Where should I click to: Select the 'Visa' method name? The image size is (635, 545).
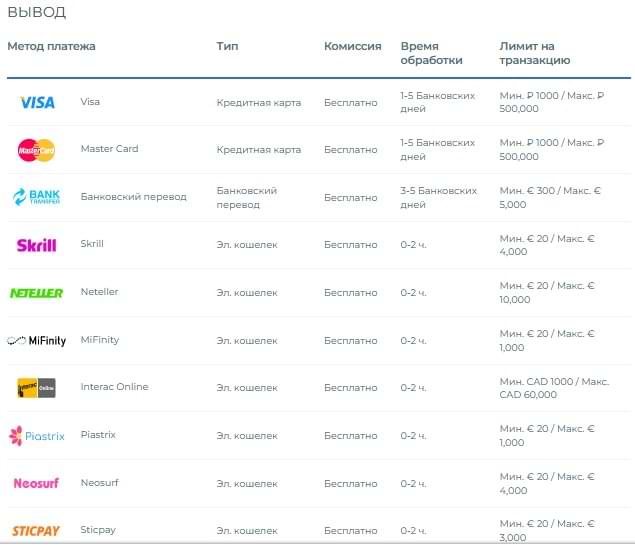click(x=90, y=102)
